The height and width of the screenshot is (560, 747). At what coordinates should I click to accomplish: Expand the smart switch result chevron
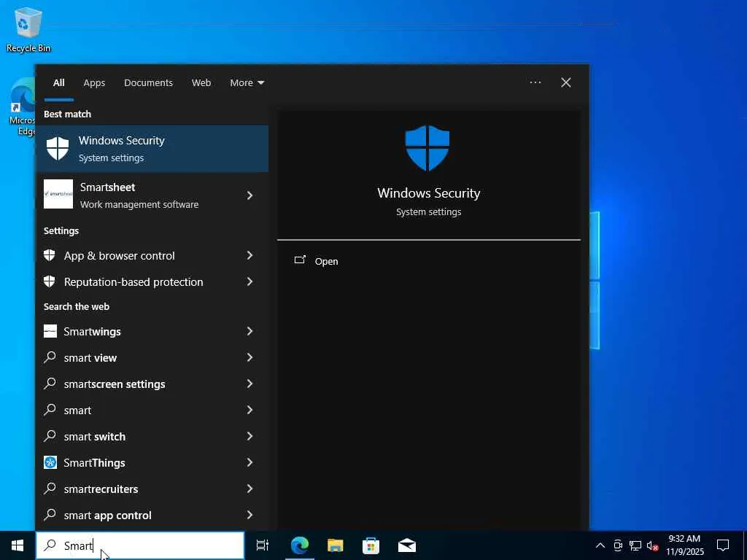tap(249, 436)
